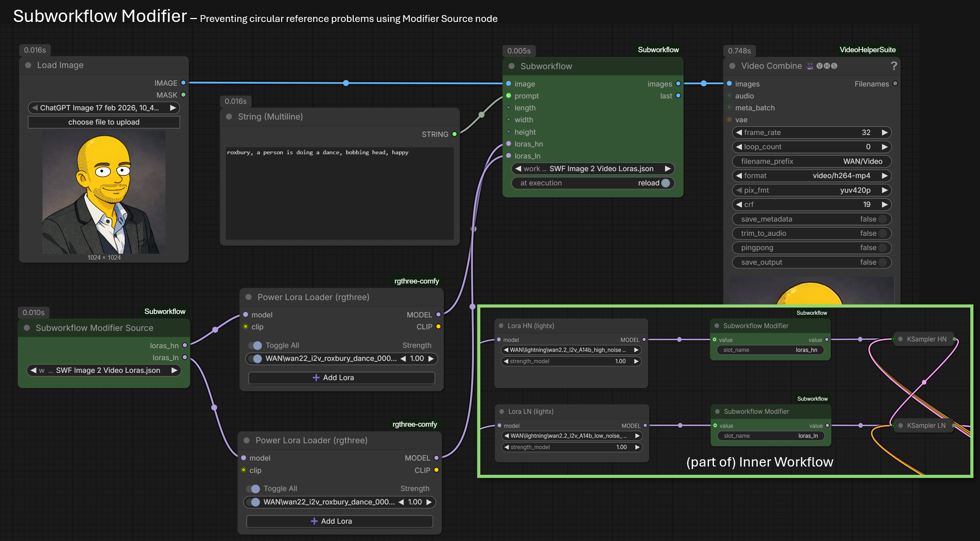Click Add Lora in lower Power Lora Loader

[x=339, y=521]
